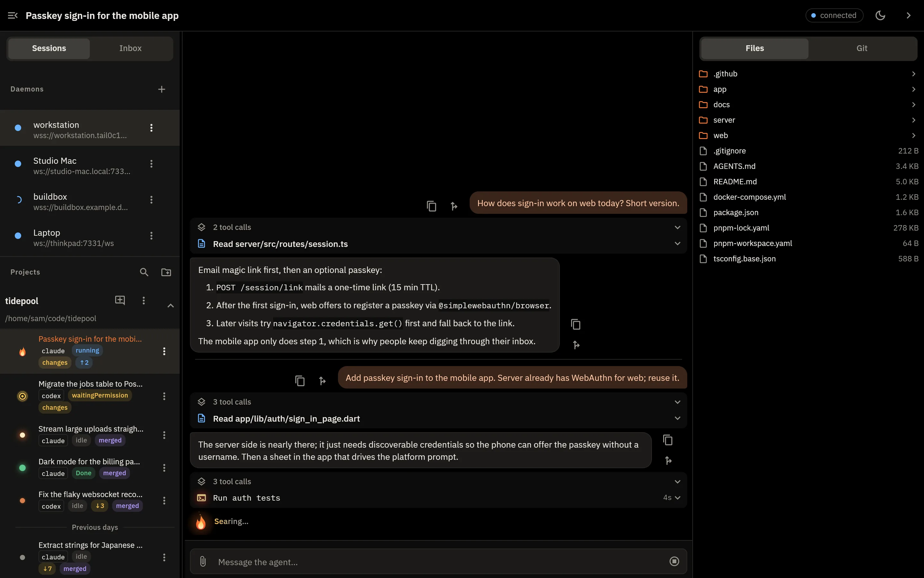
Task: Attach a file with paperclip icon
Action: coord(203,561)
